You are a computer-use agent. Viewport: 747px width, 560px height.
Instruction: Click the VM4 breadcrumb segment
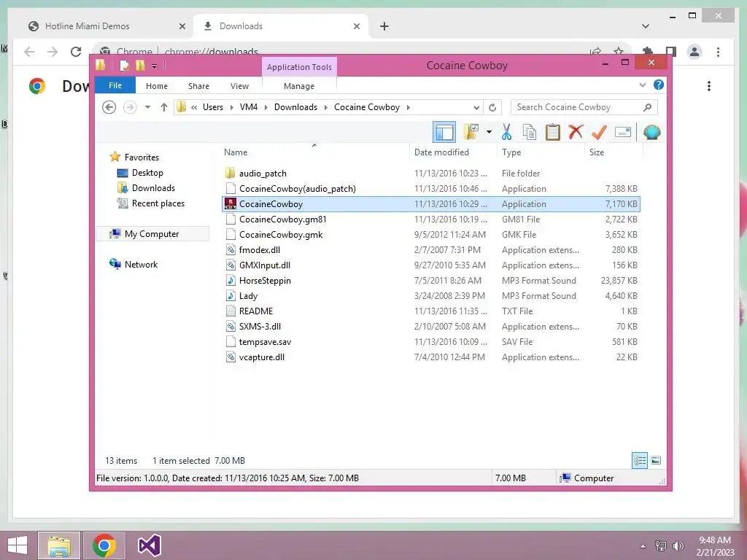coord(249,107)
